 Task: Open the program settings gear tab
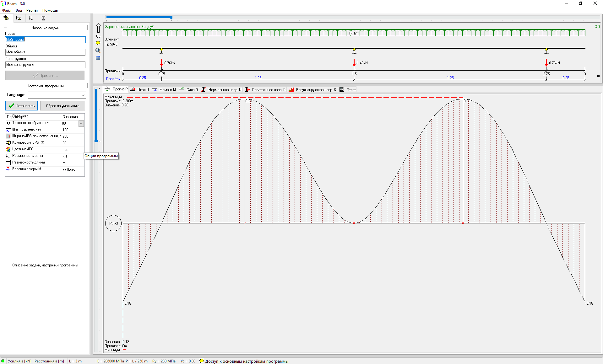click(x=6, y=18)
